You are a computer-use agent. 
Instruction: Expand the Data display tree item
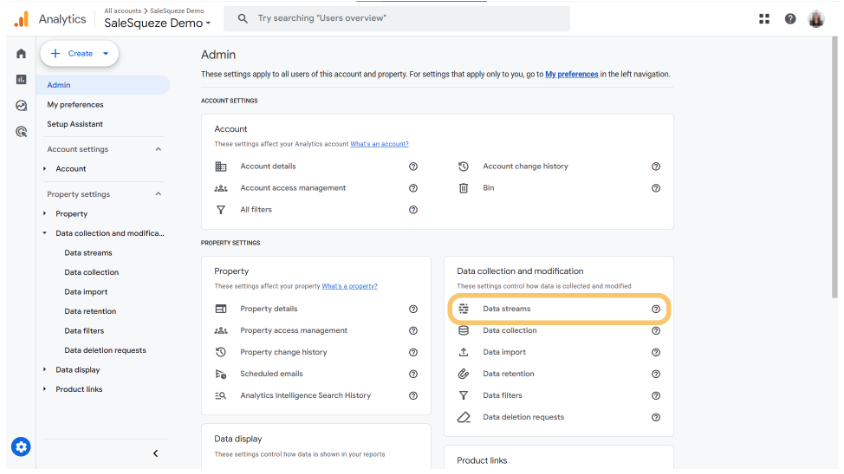(45, 370)
